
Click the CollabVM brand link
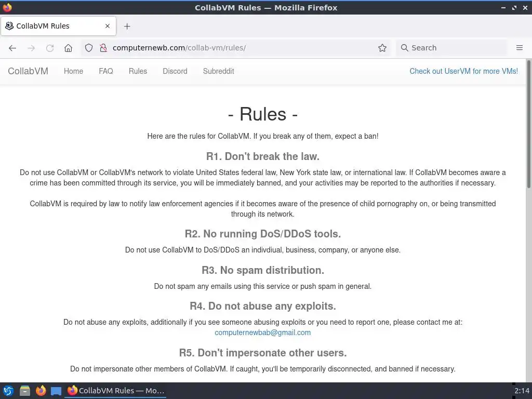tap(28, 71)
